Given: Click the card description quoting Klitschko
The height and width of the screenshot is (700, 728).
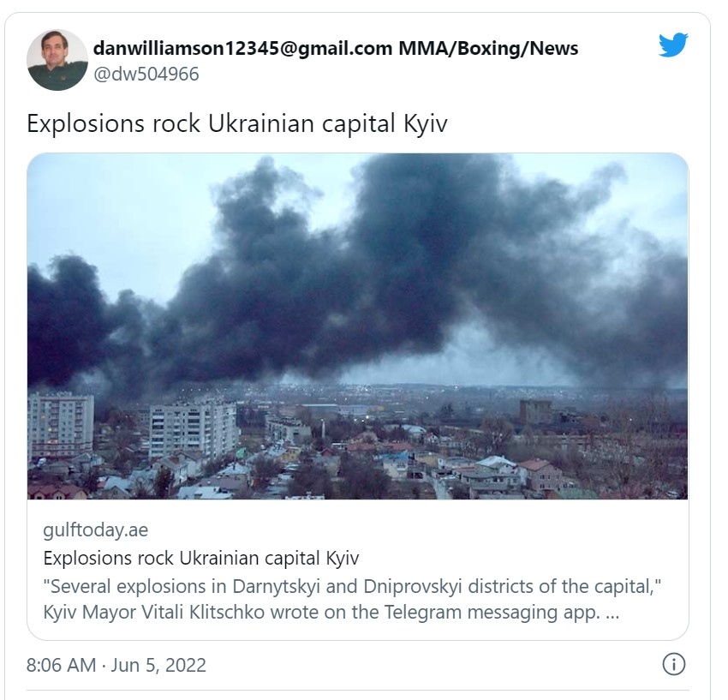Looking at the screenshot, I should pyautogui.click(x=352, y=599).
